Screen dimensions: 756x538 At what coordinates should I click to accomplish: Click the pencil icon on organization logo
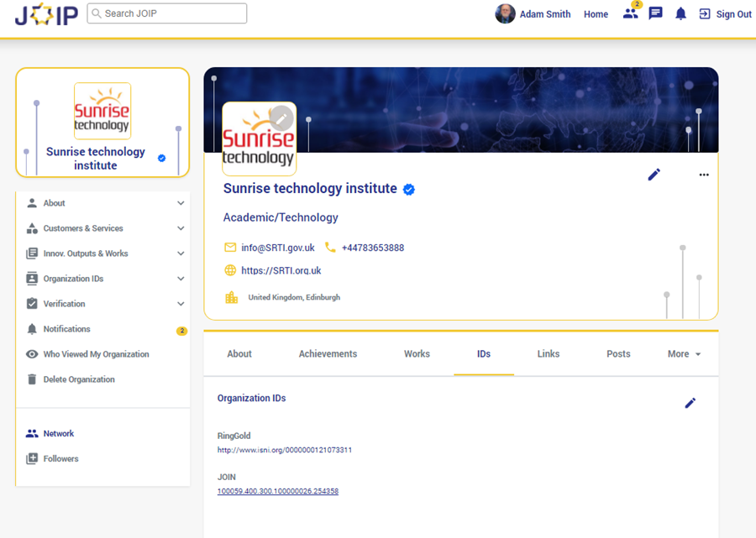coord(281,118)
